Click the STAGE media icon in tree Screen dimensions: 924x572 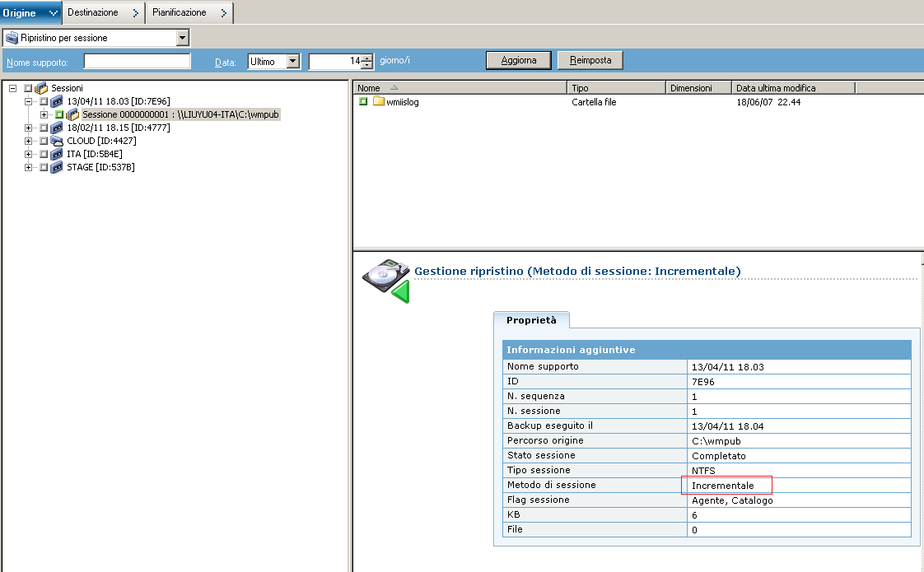[57, 167]
